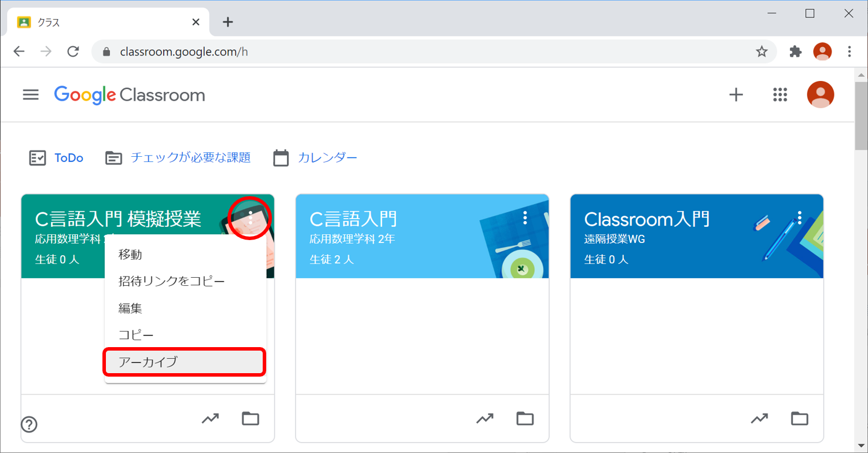
Task: Click the address bar showing classroom.google.com/h
Action: (x=434, y=51)
